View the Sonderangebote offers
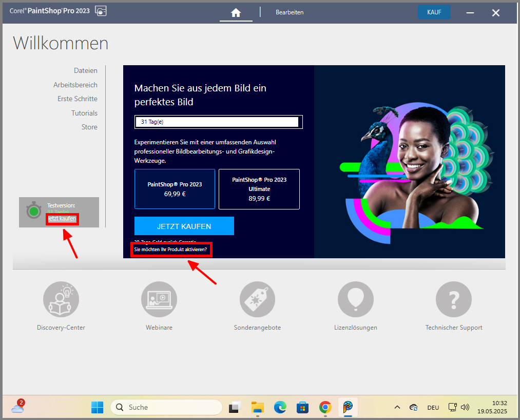The width and height of the screenshot is (520, 420). pyautogui.click(x=257, y=299)
